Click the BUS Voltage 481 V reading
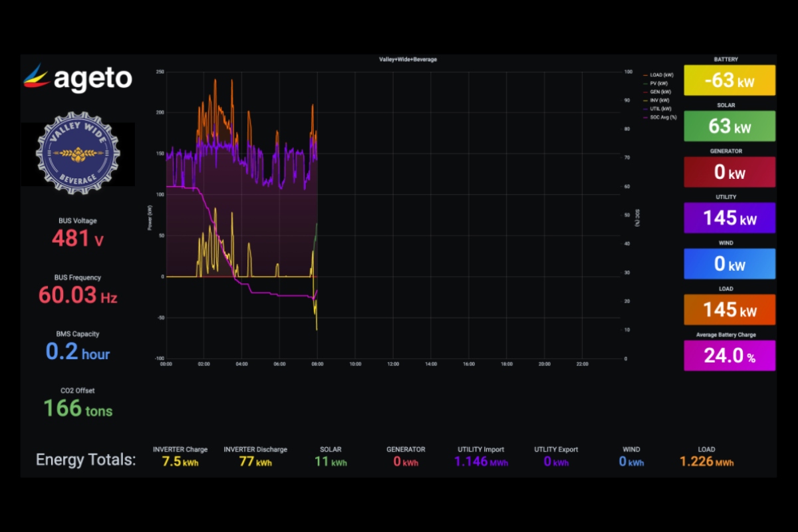The width and height of the screenshot is (798, 532). tap(78, 238)
